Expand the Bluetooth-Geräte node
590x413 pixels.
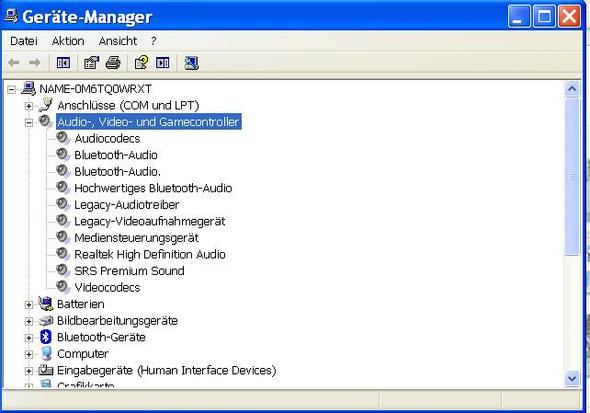tap(29, 338)
